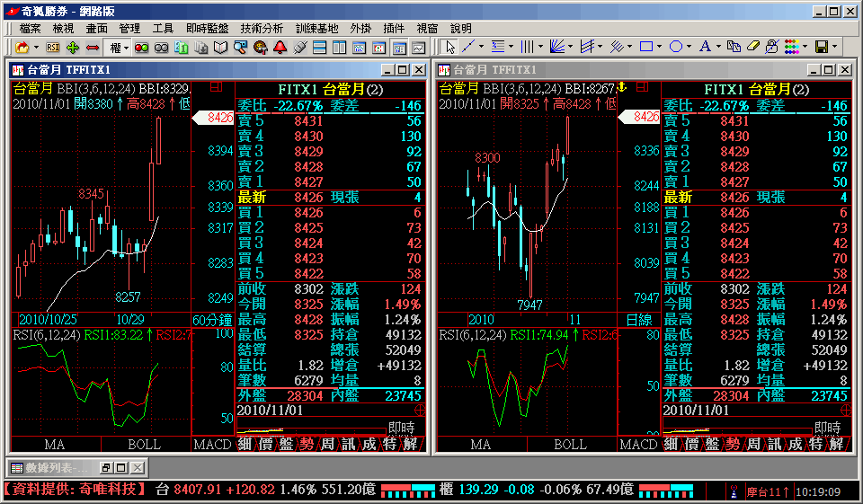Click the open book icon

tap(221, 47)
